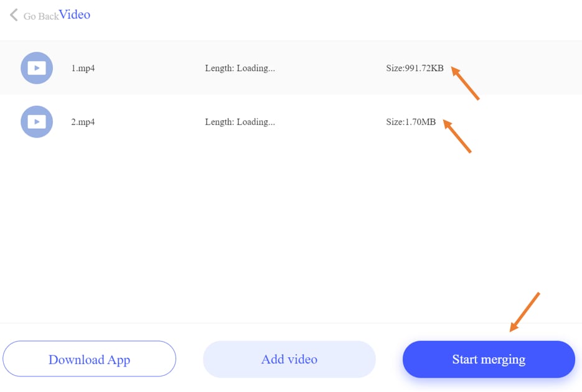This screenshot has height=392, width=582.
Task: Click the Video page heading
Action: (x=75, y=14)
